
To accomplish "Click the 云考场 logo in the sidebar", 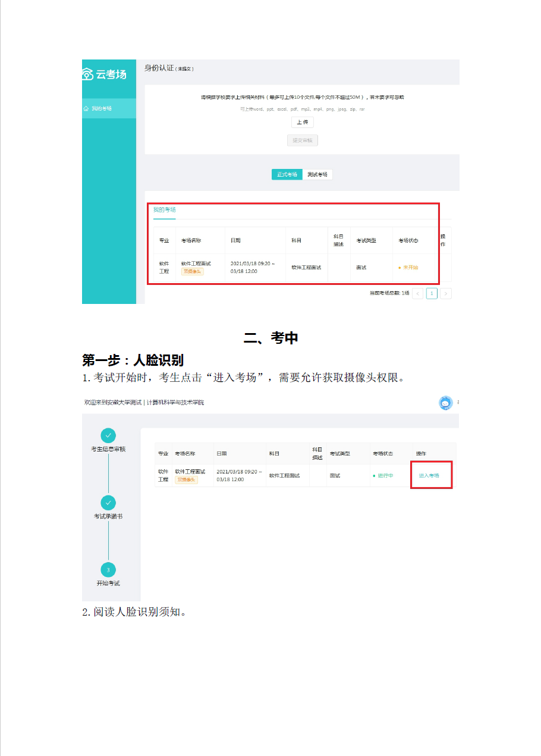I will click(105, 74).
